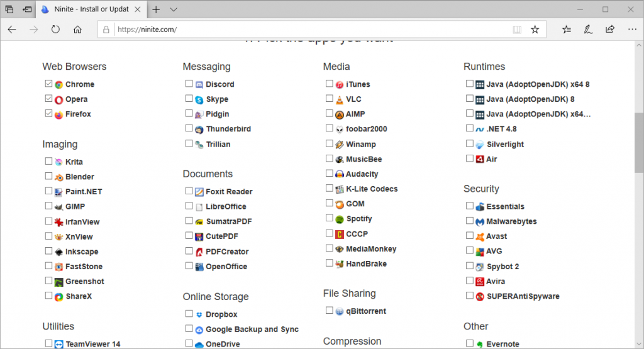The width and height of the screenshot is (644, 349).
Task: Check the Essentials security checkbox
Action: 470,206
